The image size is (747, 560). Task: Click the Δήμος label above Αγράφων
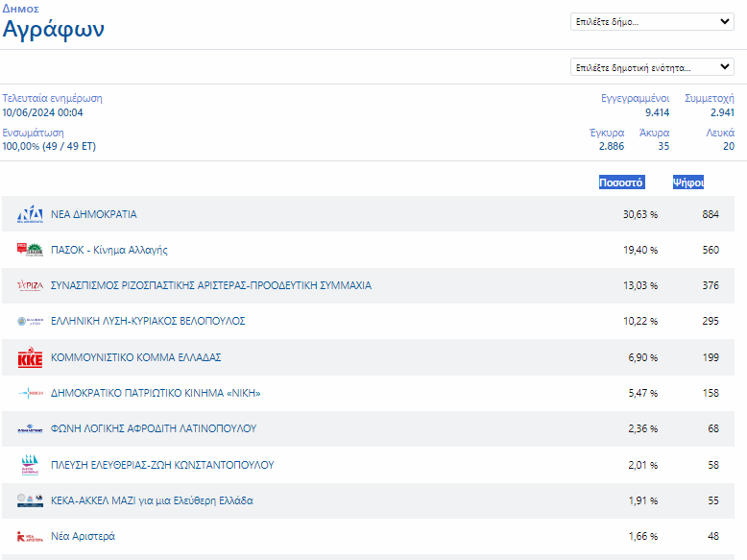point(20,9)
